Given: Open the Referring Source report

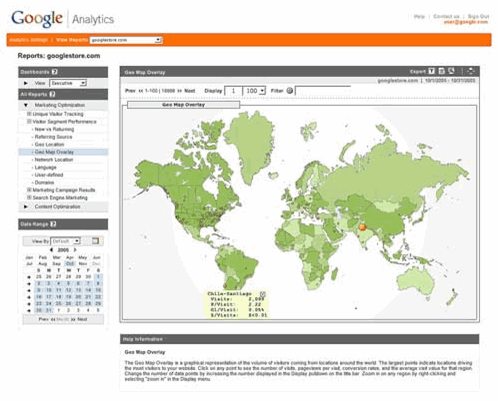Looking at the screenshot, I should pos(53,137).
